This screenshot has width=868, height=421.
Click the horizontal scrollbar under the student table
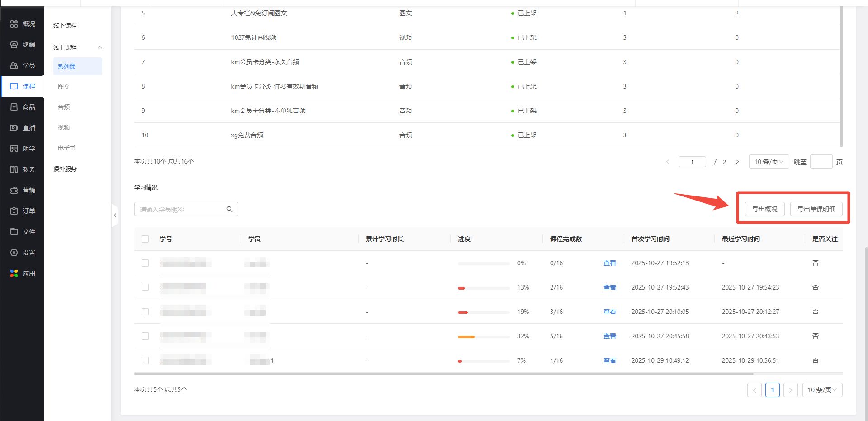[x=443, y=374]
